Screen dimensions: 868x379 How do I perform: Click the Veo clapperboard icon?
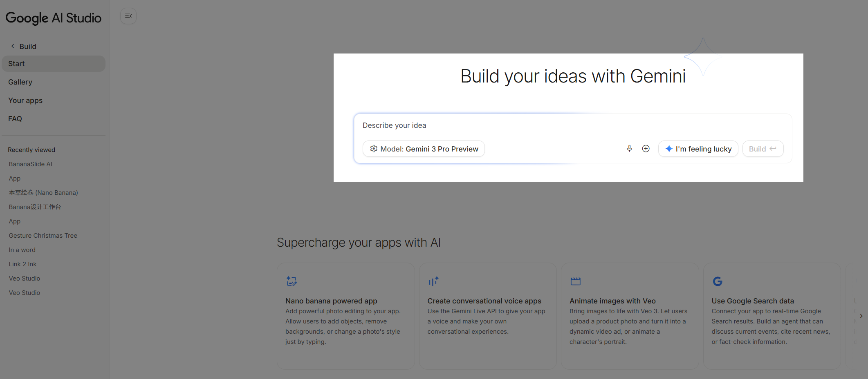click(x=575, y=281)
